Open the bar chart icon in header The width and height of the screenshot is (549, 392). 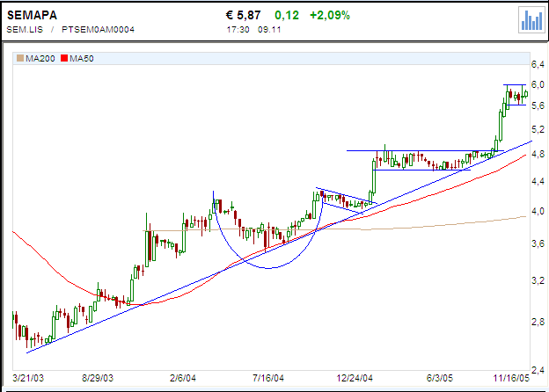click(x=531, y=20)
